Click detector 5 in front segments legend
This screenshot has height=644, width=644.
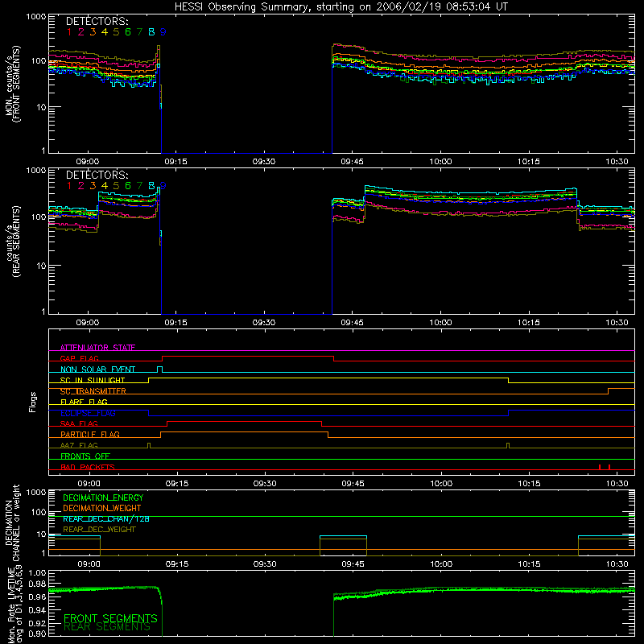click(x=116, y=32)
